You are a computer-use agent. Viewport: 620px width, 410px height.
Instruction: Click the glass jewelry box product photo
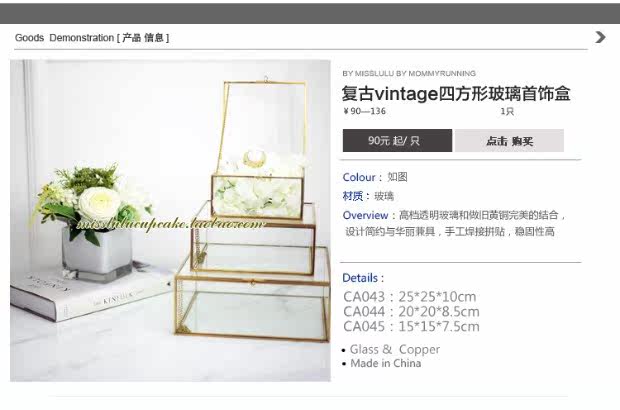click(x=170, y=221)
